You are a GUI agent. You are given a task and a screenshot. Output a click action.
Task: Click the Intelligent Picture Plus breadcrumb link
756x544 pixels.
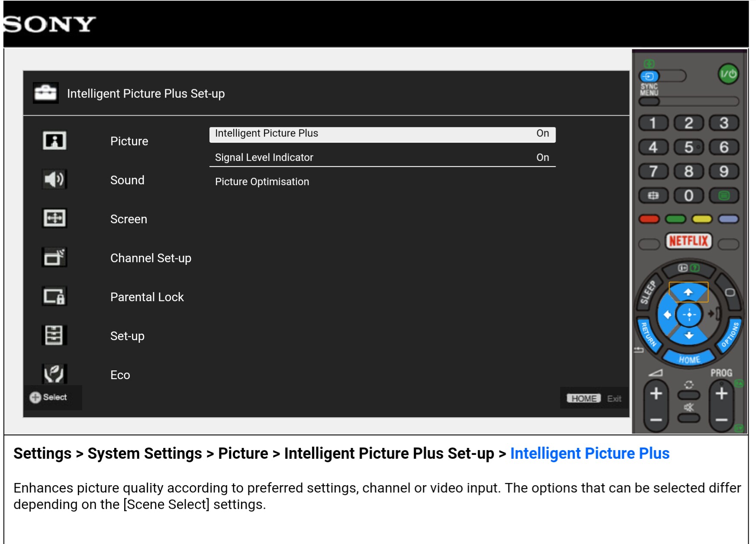tap(589, 453)
